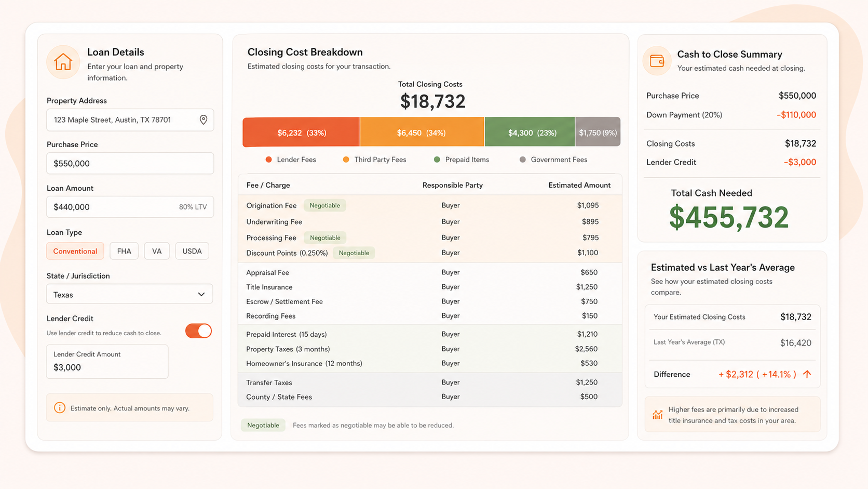Click the $4,300 (23%) prepaid bar segment
The width and height of the screenshot is (868, 489).
tap(530, 133)
